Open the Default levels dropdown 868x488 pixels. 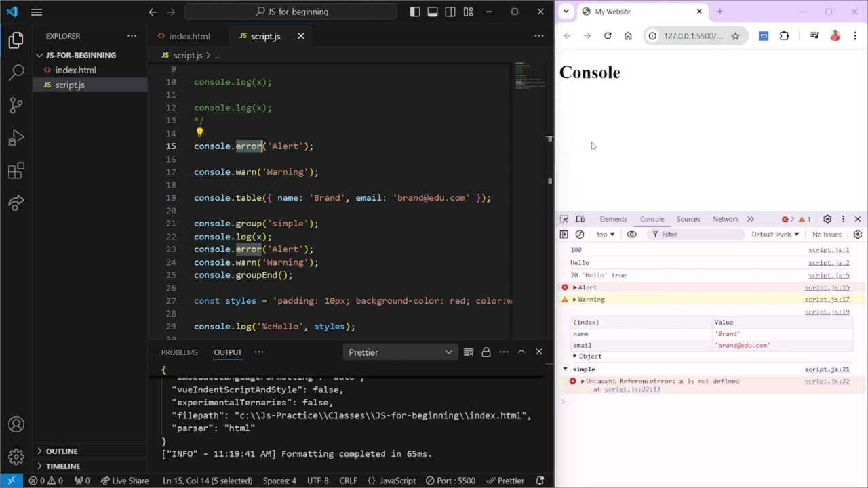775,235
